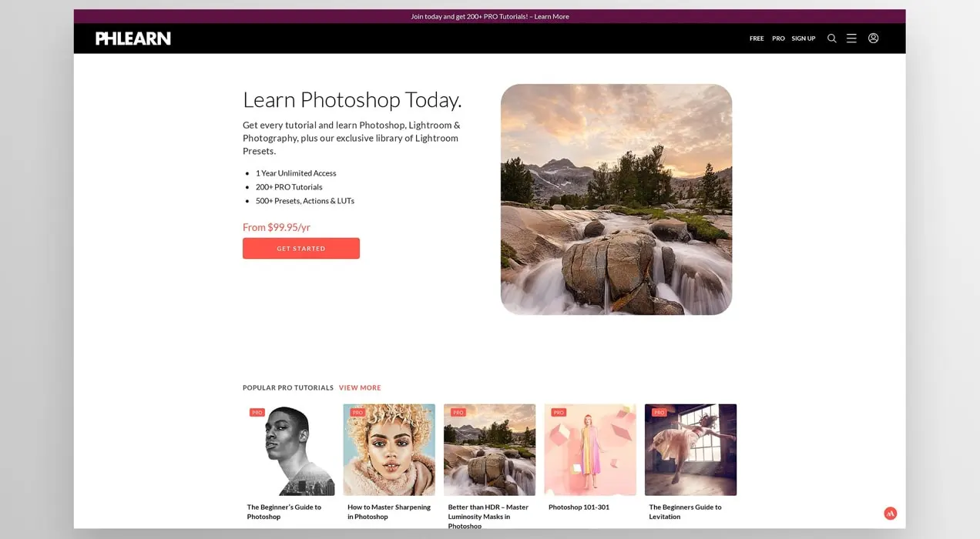Open the Photoshop 101-301 title link

click(579, 507)
